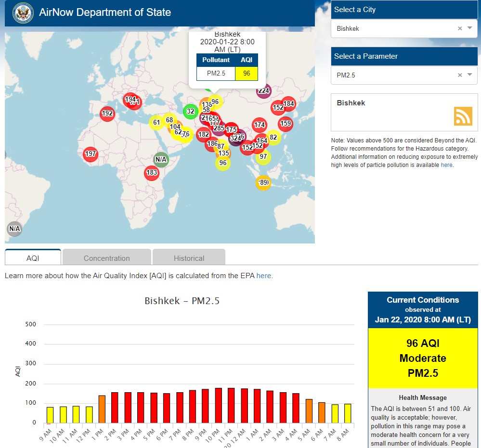The height and width of the screenshot is (448, 481).
Task: Click the orange 89 AQI marker near Indonesia
Action: coord(263,183)
